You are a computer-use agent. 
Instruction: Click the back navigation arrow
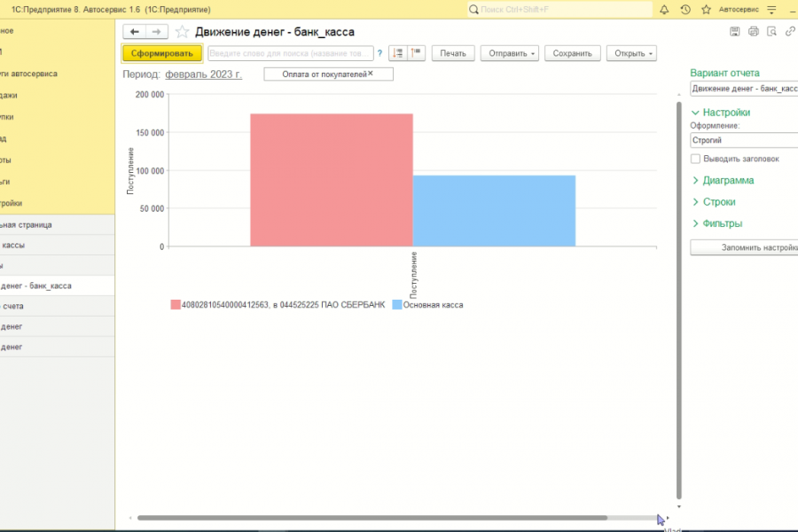(135, 32)
